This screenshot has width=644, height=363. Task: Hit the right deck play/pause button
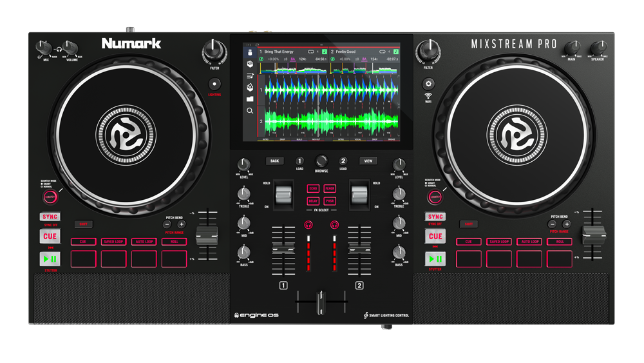435,259
